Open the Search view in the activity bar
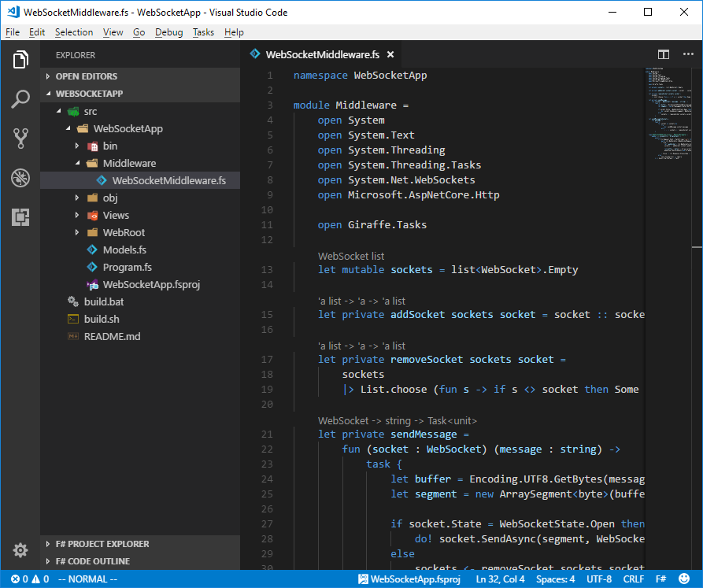Viewport: 703px width, 588px height. [20, 98]
